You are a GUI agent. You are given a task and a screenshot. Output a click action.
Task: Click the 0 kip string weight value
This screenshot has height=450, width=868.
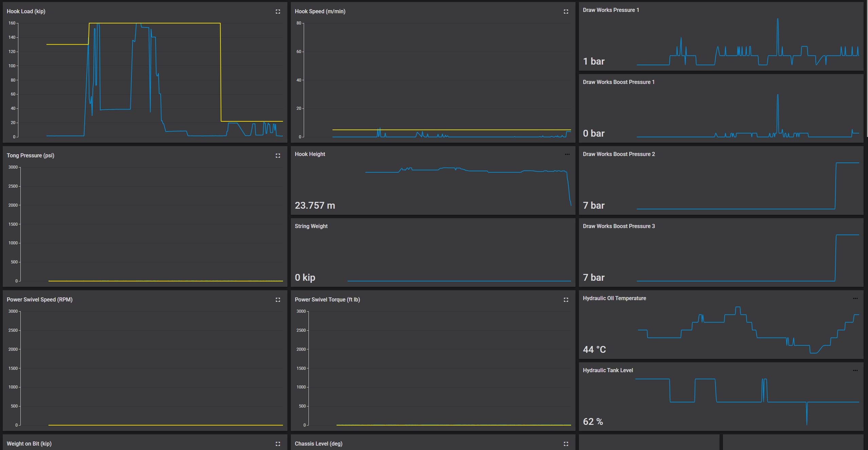click(x=305, y=278)
